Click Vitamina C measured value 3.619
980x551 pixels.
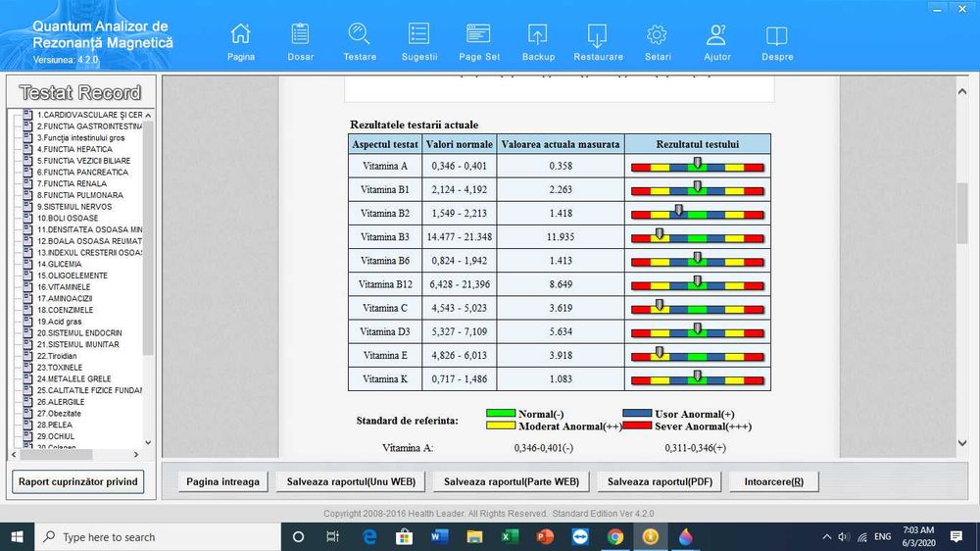tap(561, 308)
